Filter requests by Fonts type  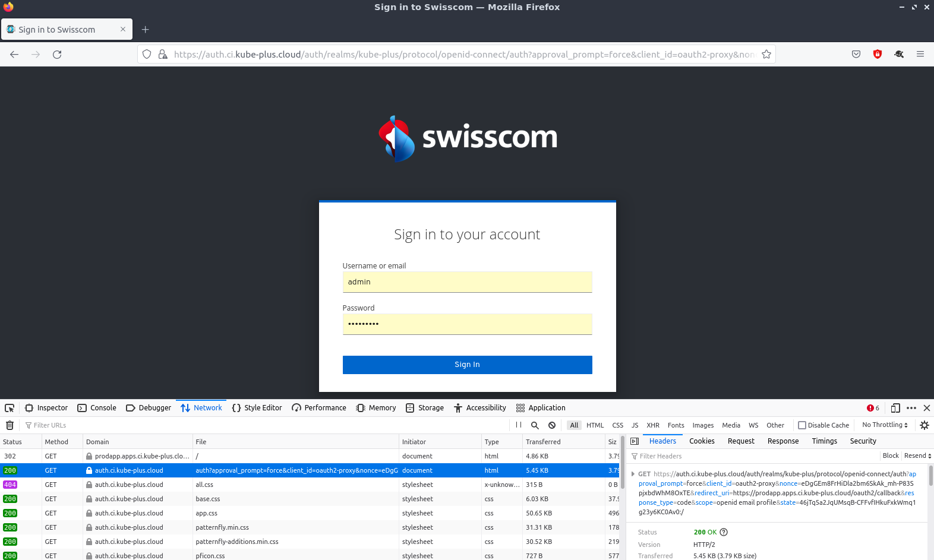tap(676, 425)
